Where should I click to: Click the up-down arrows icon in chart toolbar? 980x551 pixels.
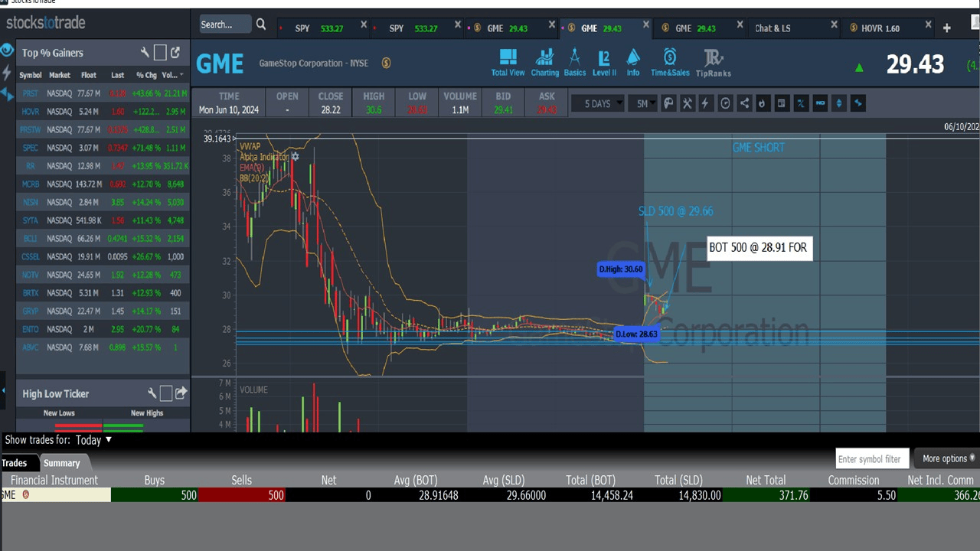pyautogui.click(x=839, y=103)
